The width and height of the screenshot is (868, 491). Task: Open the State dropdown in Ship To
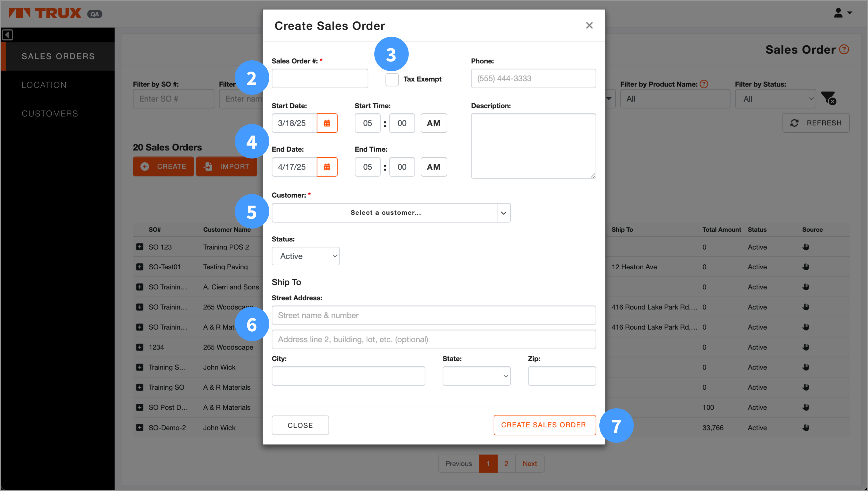coord(476,376)
